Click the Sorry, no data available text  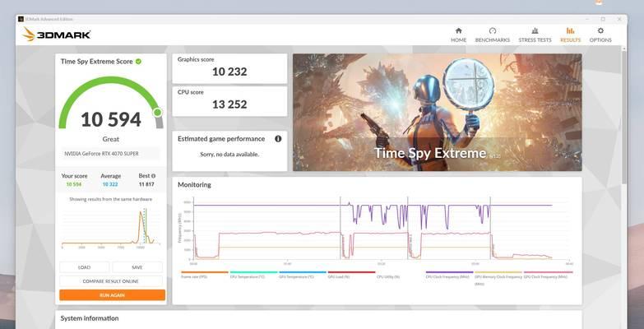229,155
